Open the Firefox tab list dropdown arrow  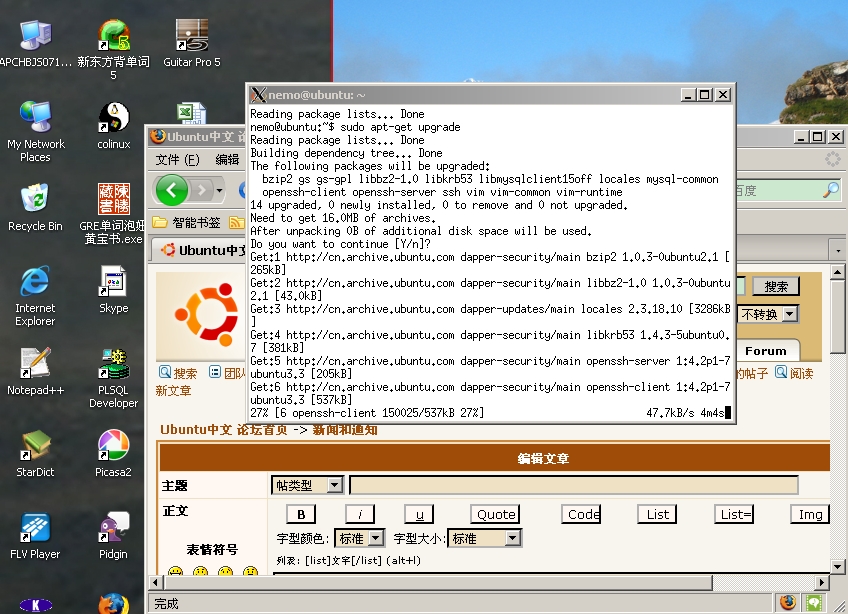[838, 250]
